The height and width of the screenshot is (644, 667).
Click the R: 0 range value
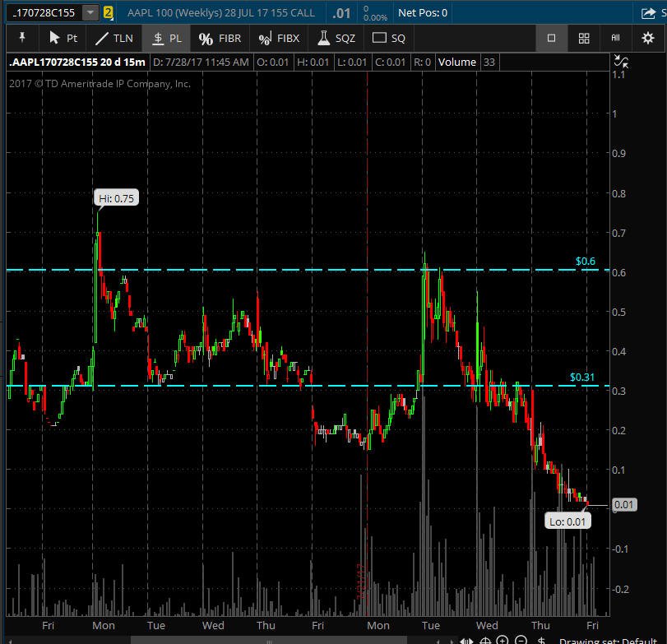(422, 63)
